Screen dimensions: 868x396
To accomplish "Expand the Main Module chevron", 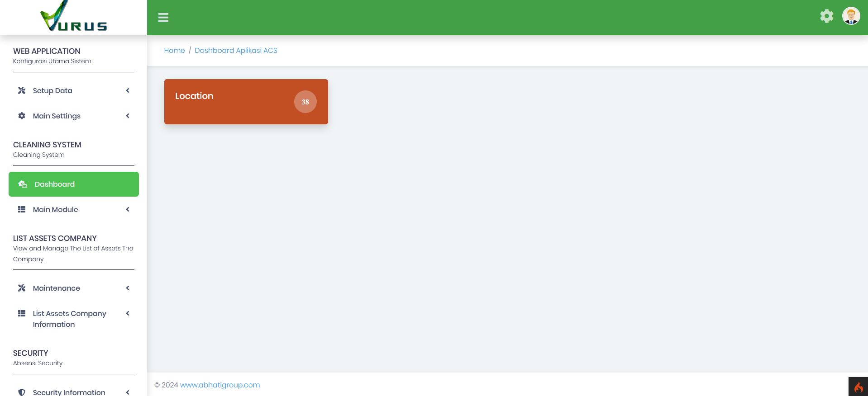I will 128,209.
